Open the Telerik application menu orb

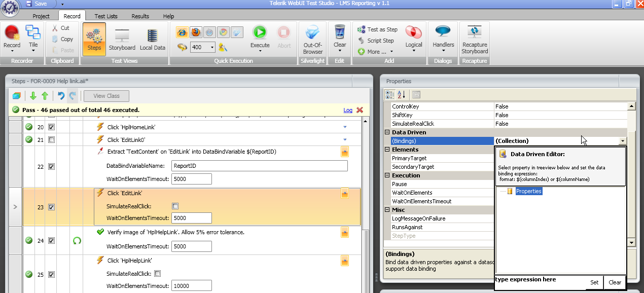click(x=10, y=9)
